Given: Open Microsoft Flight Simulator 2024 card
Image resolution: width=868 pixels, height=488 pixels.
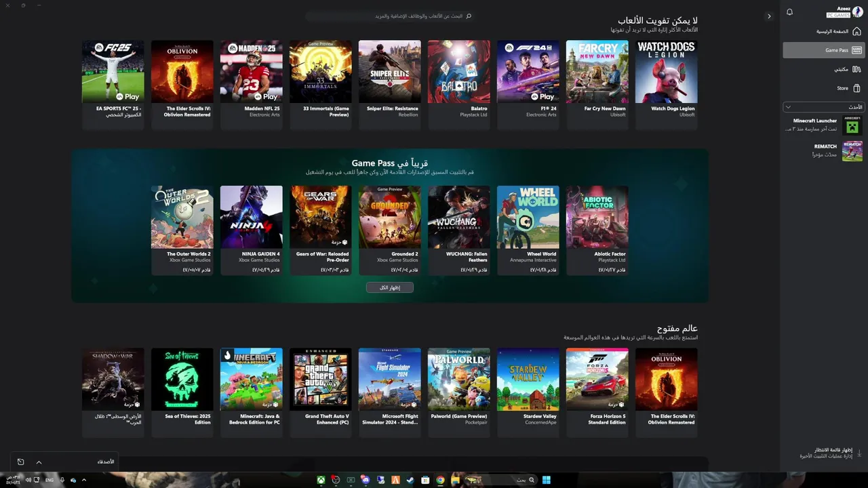Looking at the screenshot, I should pos(390,392).
